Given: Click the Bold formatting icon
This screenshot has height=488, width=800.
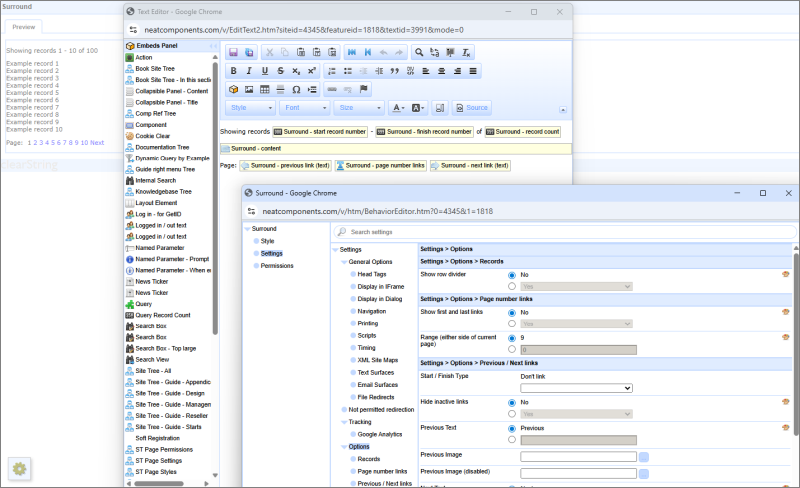Looking at the screenshot, I should click(233, 71).
